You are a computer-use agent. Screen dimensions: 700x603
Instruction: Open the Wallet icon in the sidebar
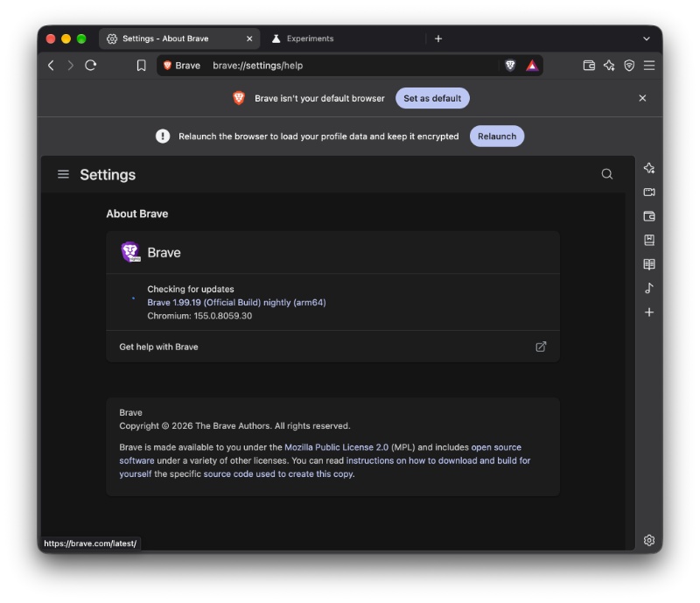[649, 216]
